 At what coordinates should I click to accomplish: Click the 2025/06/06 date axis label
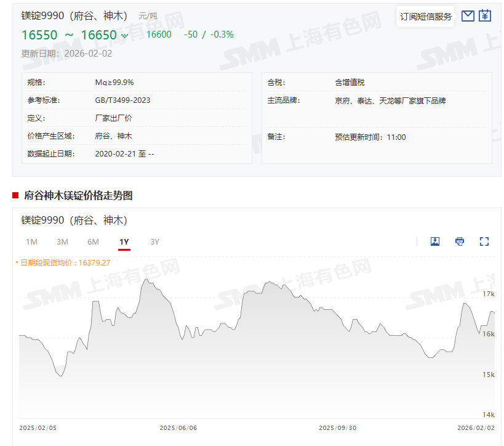[178, 428]
